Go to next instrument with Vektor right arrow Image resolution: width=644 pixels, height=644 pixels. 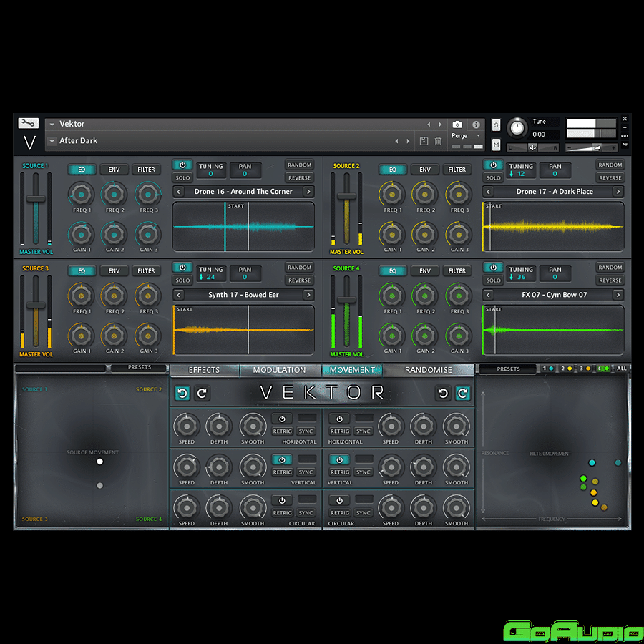tap(440, 124)
